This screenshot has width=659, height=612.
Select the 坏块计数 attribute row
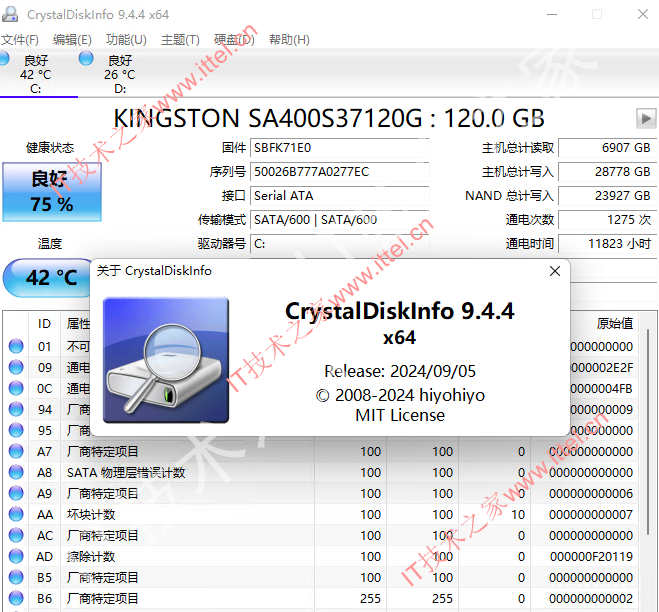point(322,514)
